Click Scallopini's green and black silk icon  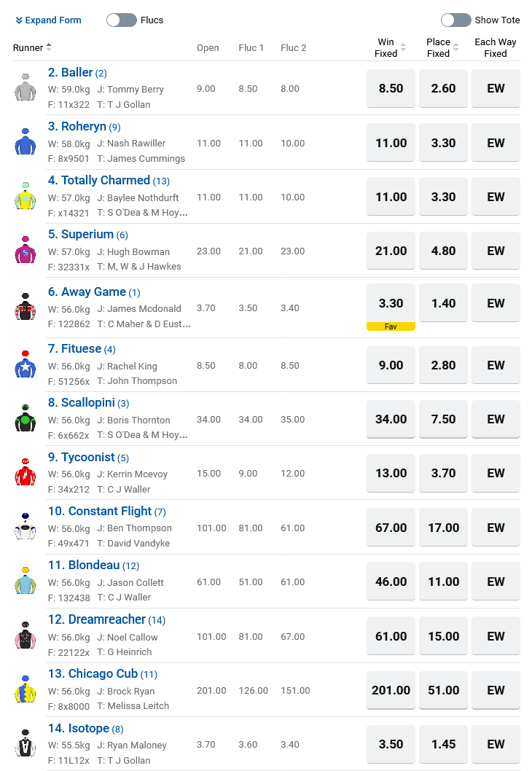[x=25, y=418]
